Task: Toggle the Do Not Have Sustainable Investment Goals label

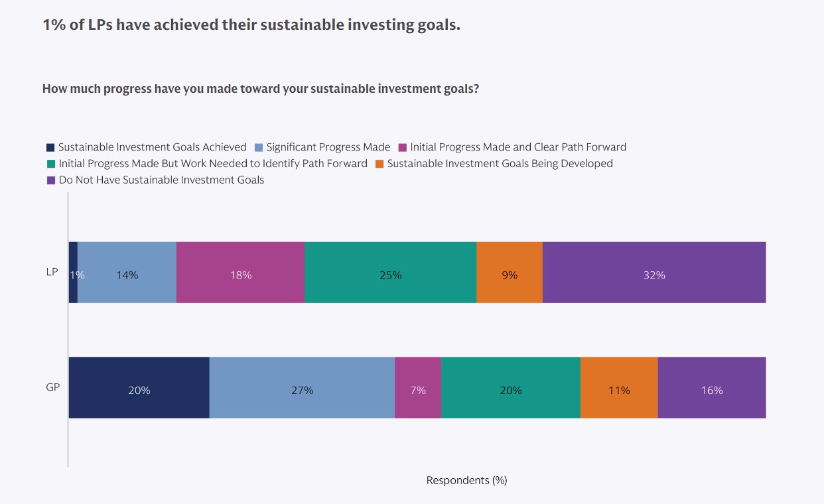Action: click(x=161, y=180)
